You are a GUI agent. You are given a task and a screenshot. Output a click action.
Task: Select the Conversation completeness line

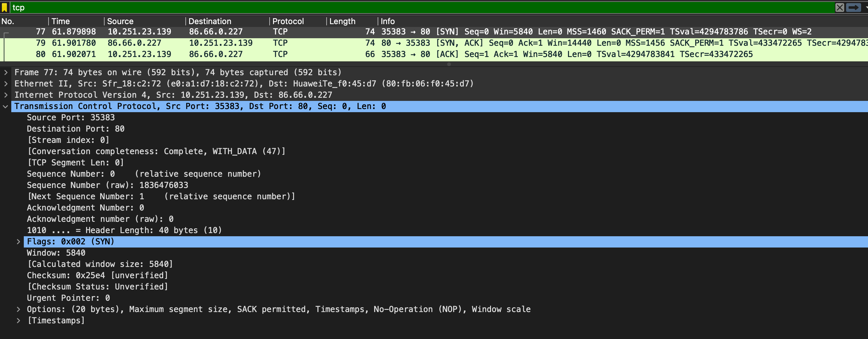pyautogui.click(x=156, y=151)
